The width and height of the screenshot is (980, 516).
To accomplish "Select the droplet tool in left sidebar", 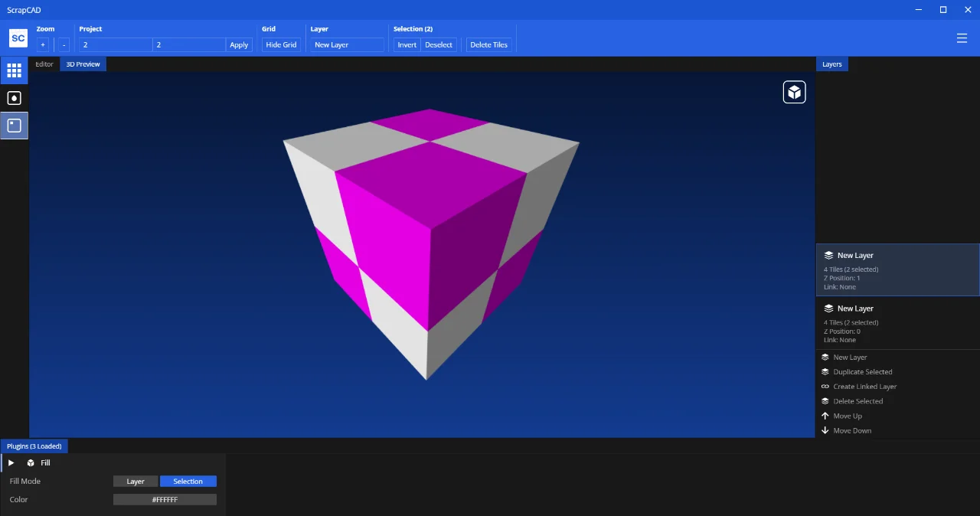I will point(14,98).
